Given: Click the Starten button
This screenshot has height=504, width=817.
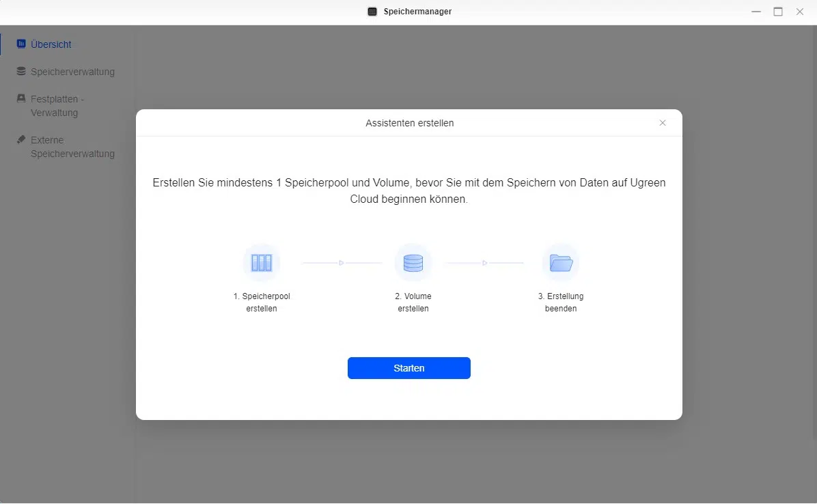Looking at the screenshot, I should [x=409, y=368].
